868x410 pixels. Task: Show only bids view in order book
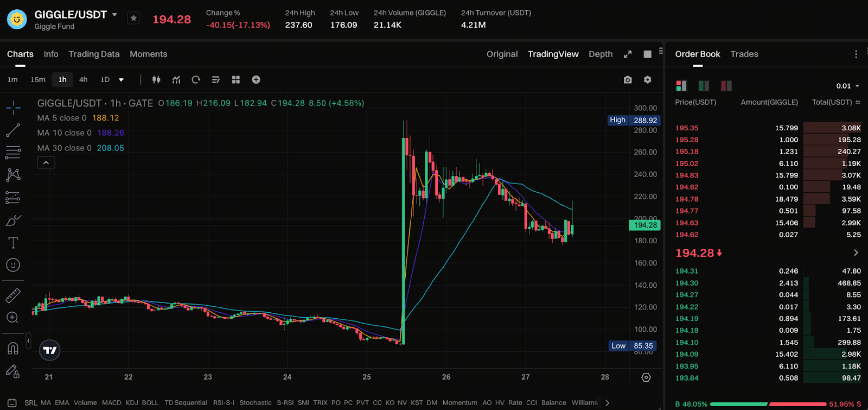point(704,86)
